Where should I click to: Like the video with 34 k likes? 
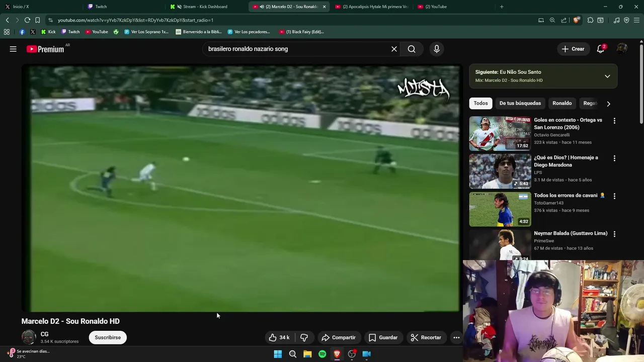[279, 337]
